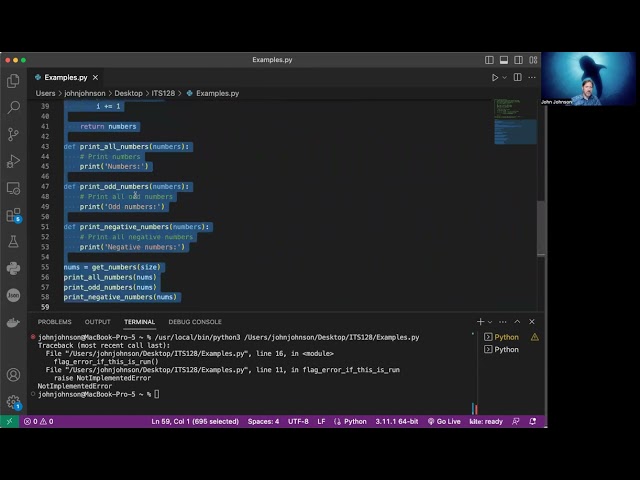Open the Run and Debug view
Viewport: 640px width, 480px height.
click(13, 161)
